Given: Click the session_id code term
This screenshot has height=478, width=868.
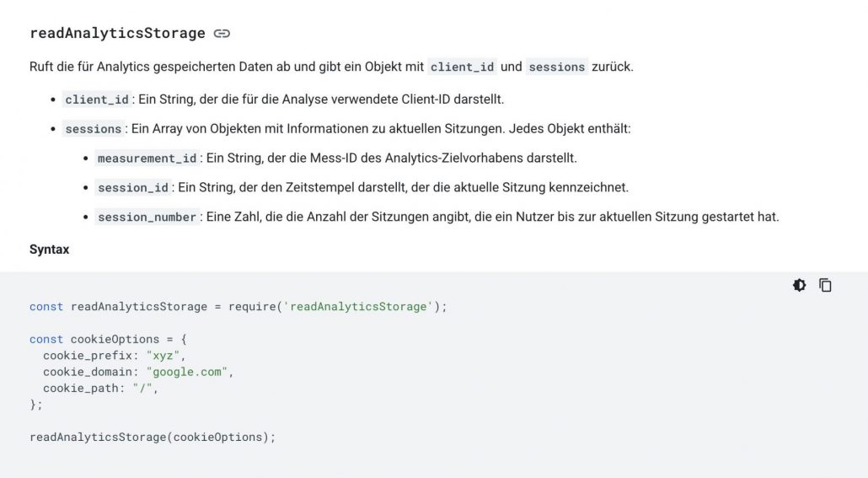Looking at the screenshot, I should (133, 187).
